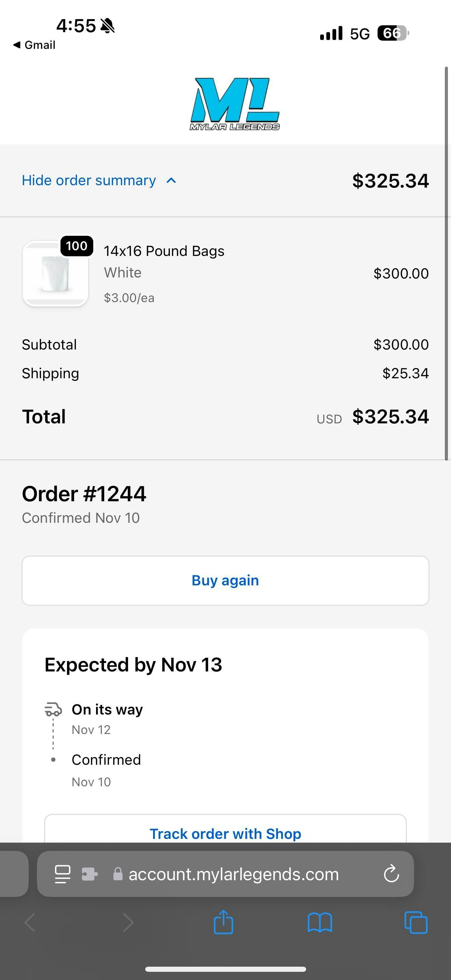The width and height of the screenshot is (451, 980).
Task: Tap the Mylar Legends logo
Action: pyautogui.click(x=235, y=104)
